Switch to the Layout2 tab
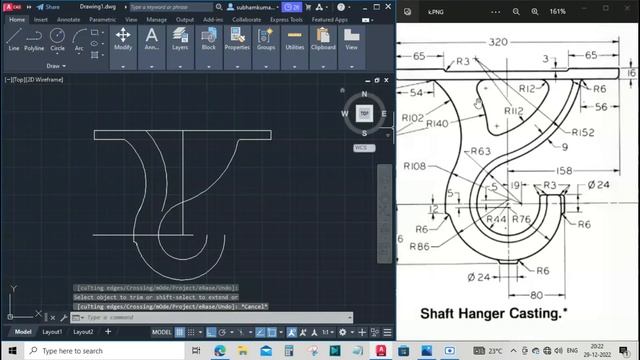This screenshot has height=360, width=640. pos(83,332)
